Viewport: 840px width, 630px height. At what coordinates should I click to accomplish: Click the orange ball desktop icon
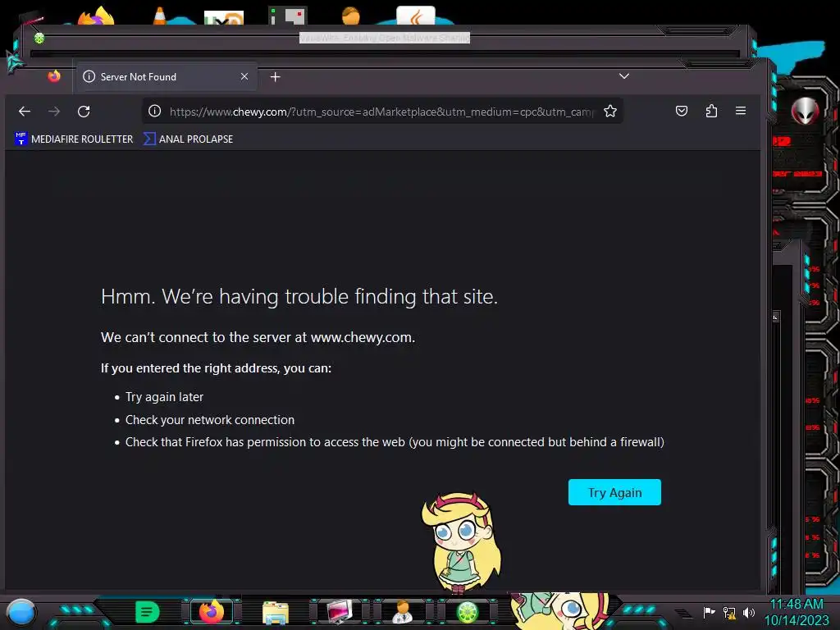351,16
